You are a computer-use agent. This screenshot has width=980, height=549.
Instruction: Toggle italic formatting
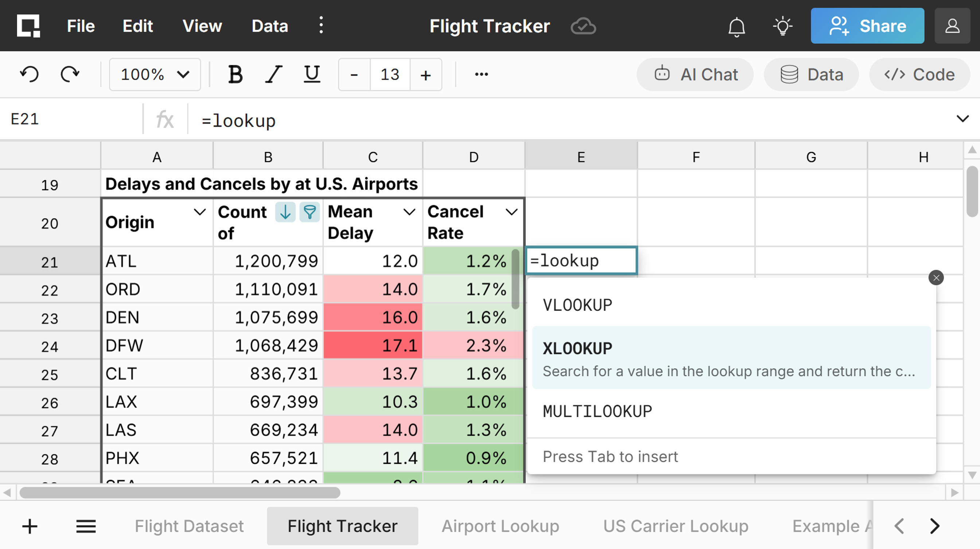coord(273,74)
